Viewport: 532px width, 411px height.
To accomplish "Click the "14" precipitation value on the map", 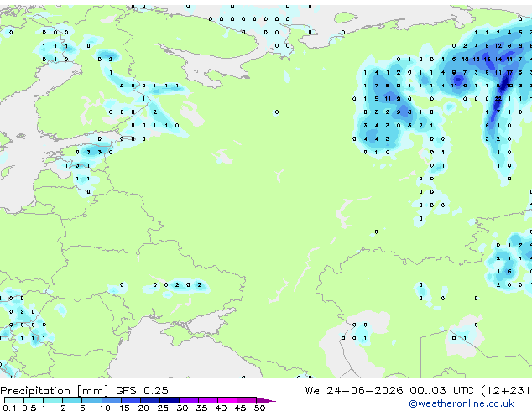I will pos(498,59).
